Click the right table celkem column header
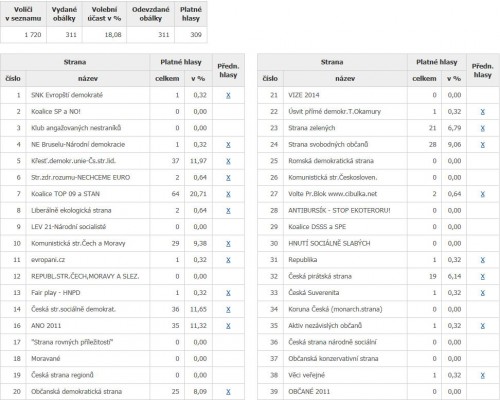This screenshot has width=500, height=400. 424,79
